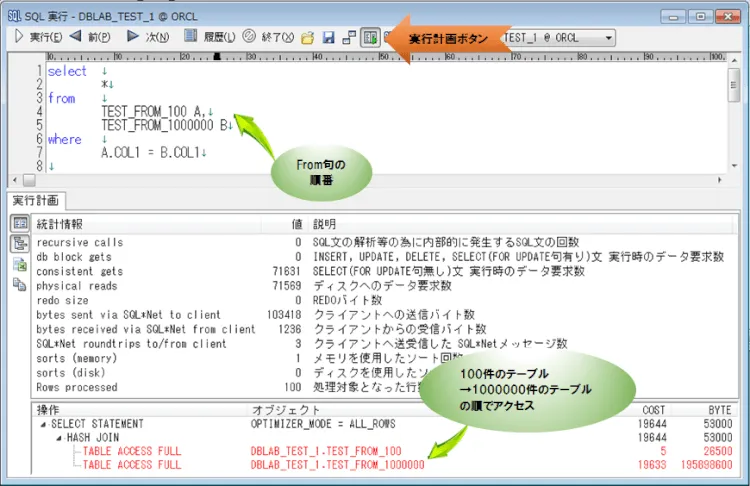Select 'SQL*Net roundtrips to/from client' row
The width and height of the screenshot is (750, 486).
coord(383,343)
